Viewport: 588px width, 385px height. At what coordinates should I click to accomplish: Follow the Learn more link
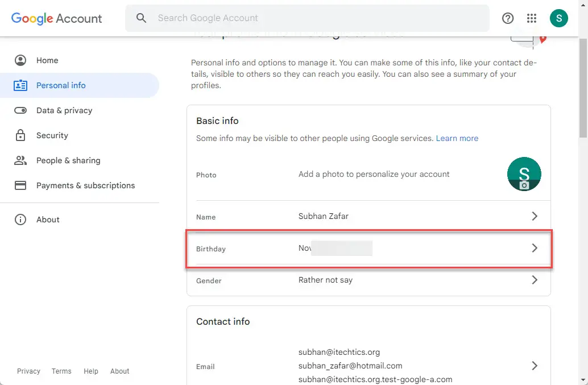457,138
